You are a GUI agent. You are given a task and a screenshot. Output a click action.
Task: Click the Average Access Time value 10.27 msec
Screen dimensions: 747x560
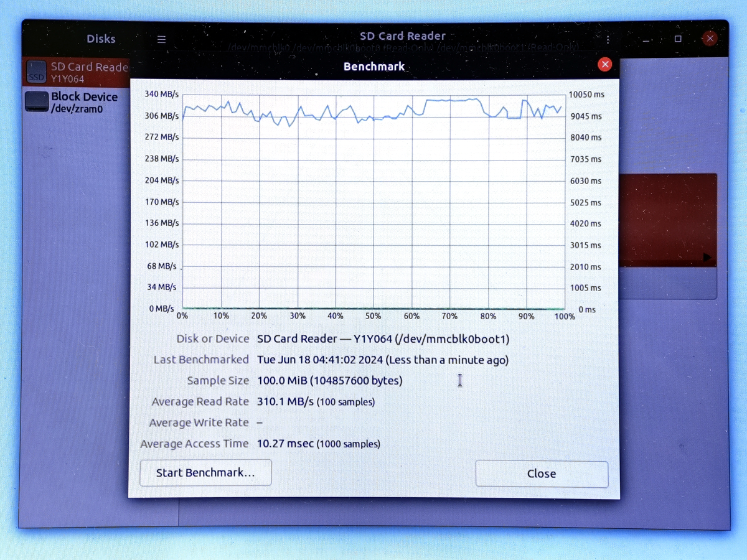tap(285, 444)
